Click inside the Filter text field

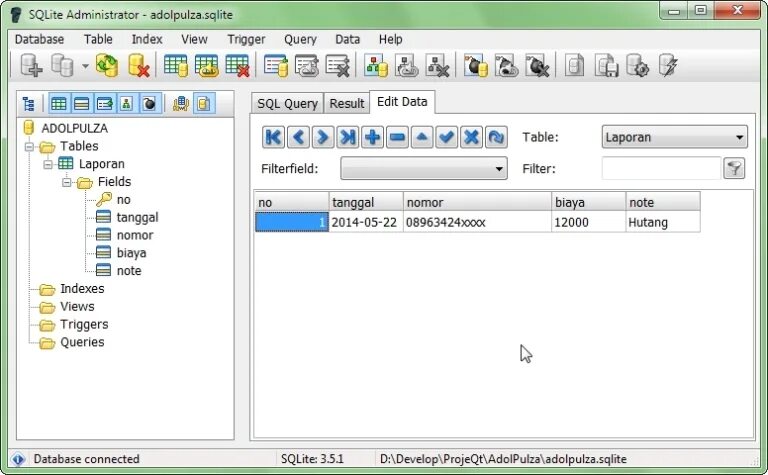pos(661,168)
